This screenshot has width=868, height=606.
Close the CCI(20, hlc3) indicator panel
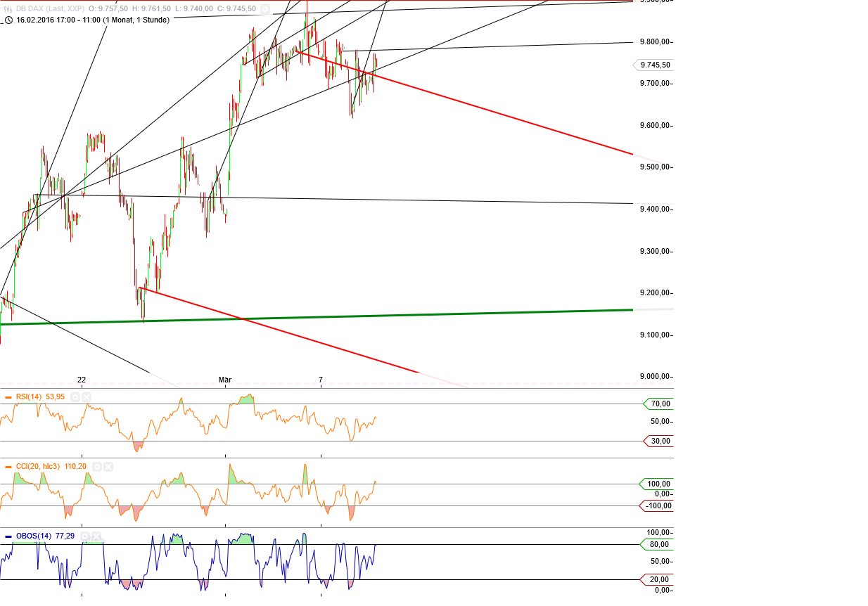110,466
